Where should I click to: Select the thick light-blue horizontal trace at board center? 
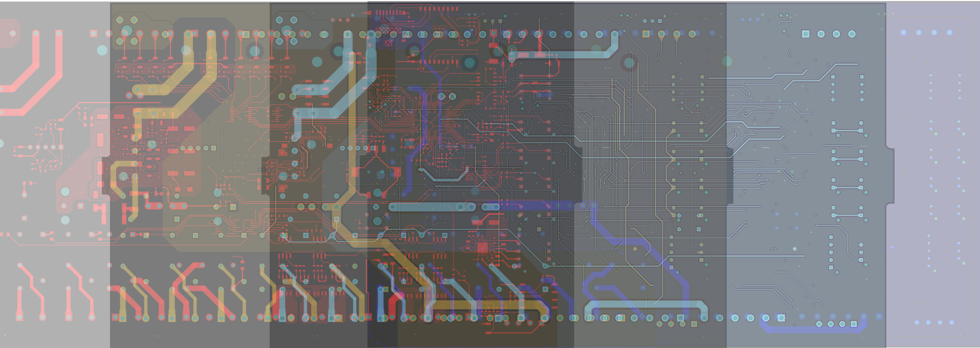point(432,207)
